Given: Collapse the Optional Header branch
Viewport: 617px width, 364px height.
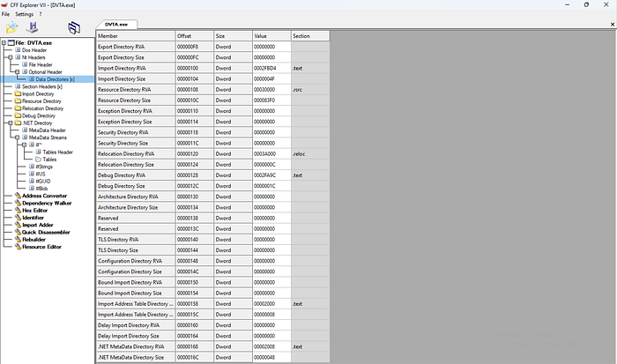Looking at the screenshot, I should click(18, 72).
